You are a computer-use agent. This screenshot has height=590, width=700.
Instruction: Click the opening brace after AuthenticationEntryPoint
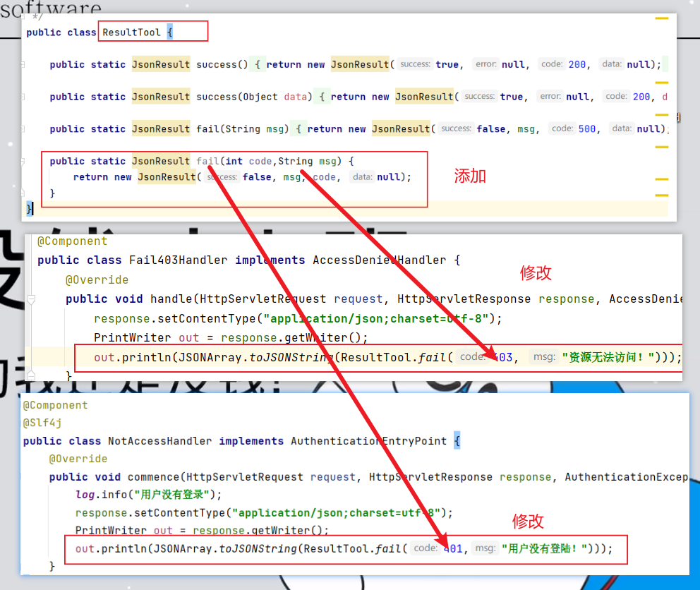(457, 441)
